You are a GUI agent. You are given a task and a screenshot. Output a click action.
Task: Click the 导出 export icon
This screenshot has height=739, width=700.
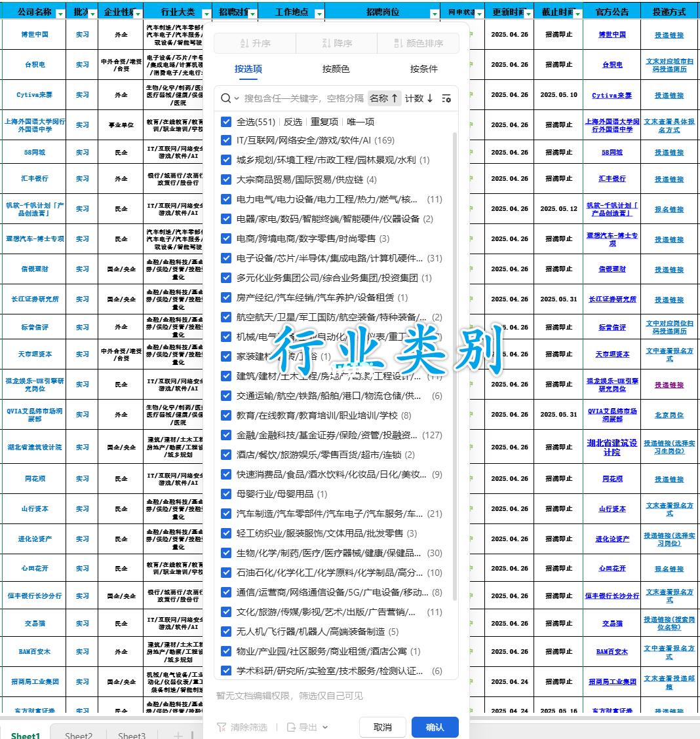[291, 727]
